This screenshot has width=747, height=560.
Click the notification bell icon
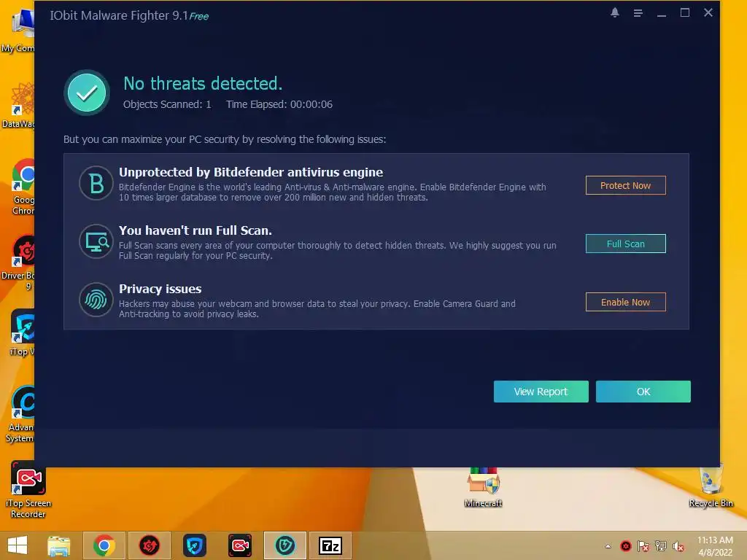614,13
